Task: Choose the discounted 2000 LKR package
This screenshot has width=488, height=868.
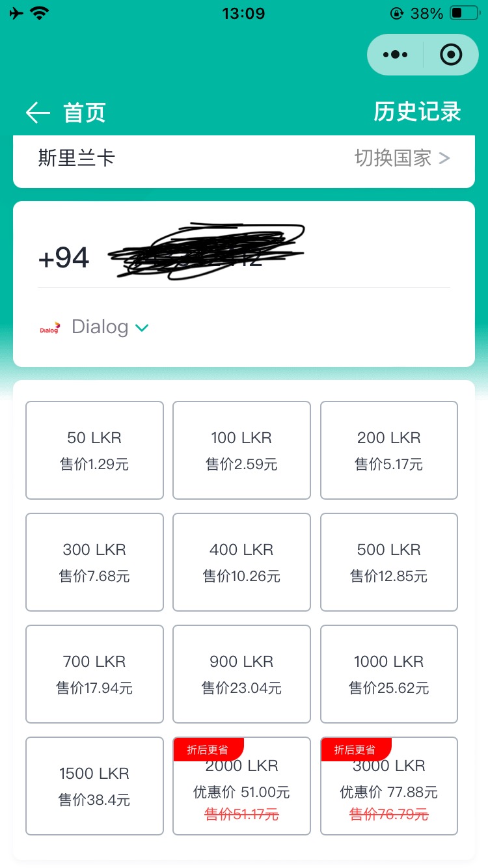Action: 241,786
